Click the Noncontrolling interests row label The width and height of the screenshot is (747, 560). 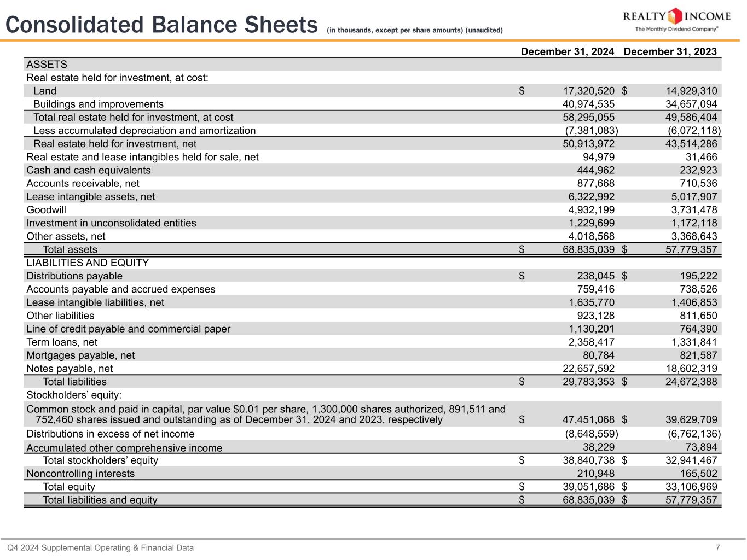(x=80, y=474)
